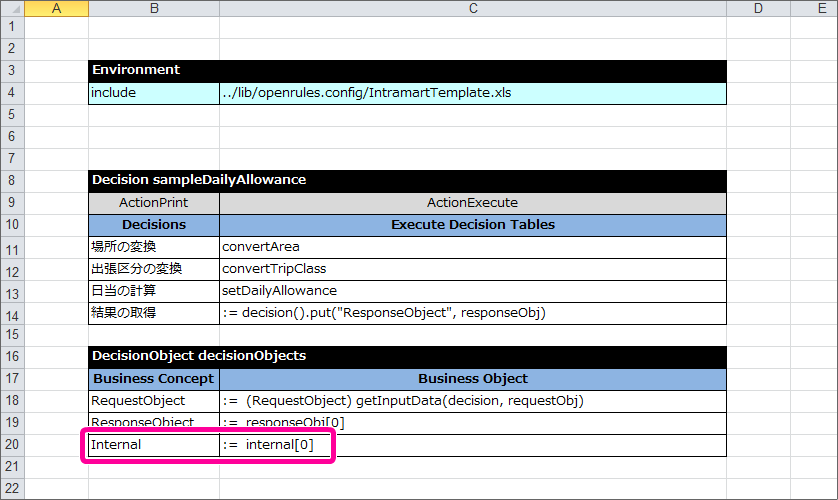Select row 16 header
The width and height of the screenshot is (838, 500).
tap(12, 356)
